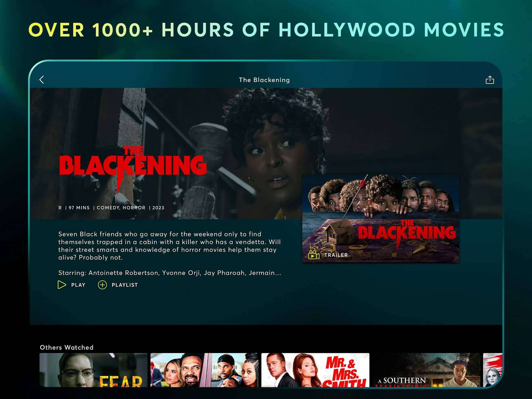Viewport: 532px width, 399px height.
Task: Click the TRAILER label on poster
Action: 336,255
